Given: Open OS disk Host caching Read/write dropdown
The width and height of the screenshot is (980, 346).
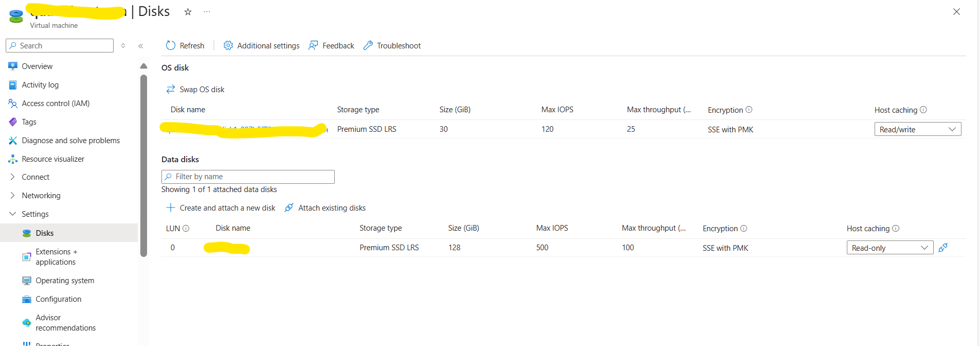Looking at the screenshot, I should coord(918,129).
